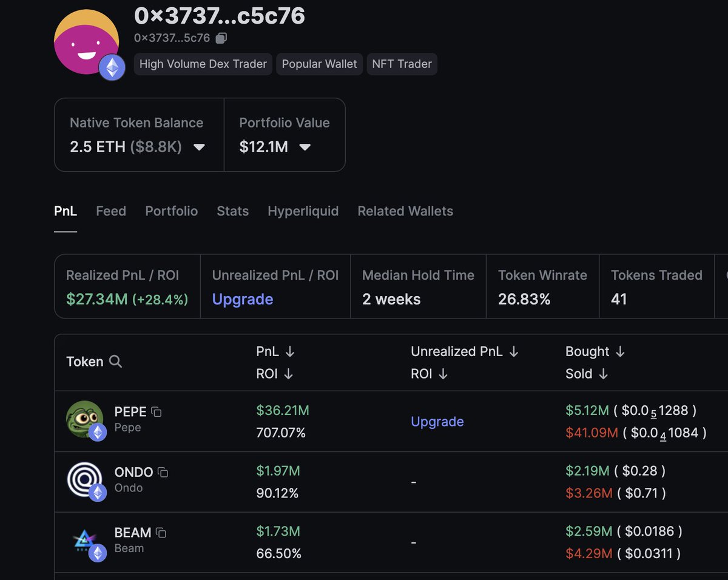Expand the Portfolio Value dropdown
This screenshot has width=728, height=580.
pos(305,147)
